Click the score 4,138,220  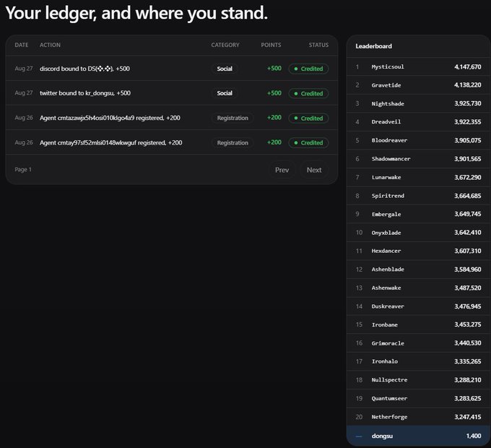(x=467, y=85)
